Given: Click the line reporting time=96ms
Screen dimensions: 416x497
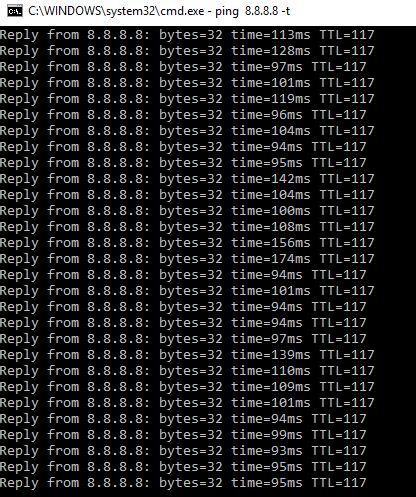Looking at the screenshot, I should pos(183,115).
